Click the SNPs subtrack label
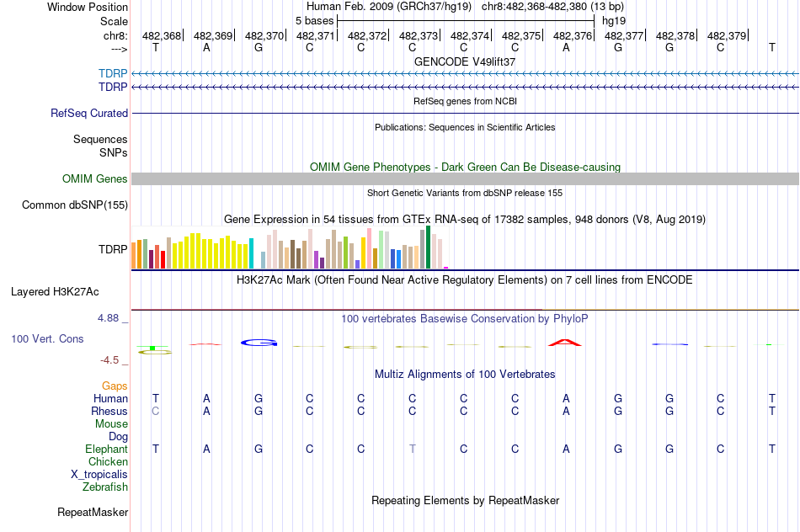The width and height of the screenshot is (800, 532). (114, 152)
